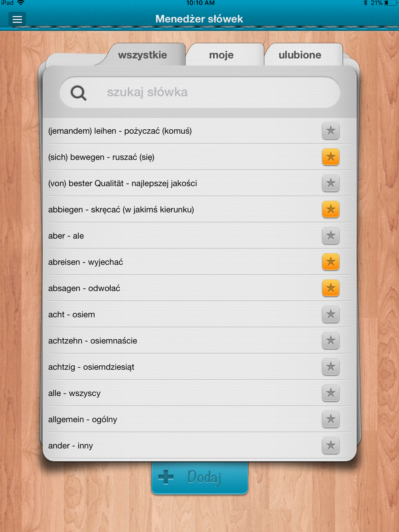Remove 'abreisen - wyjechać' from favorites
The width and height of the screenshot is (399, 532).
(331, 262)
